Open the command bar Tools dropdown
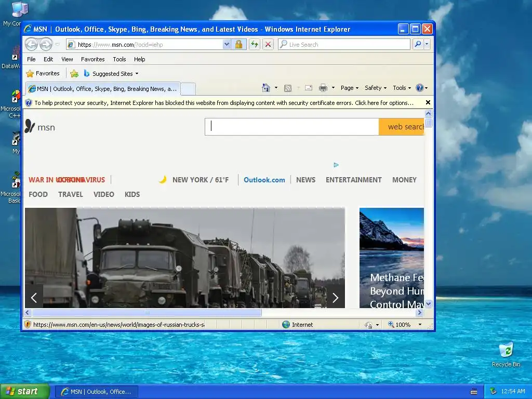 tap(402, 88)
